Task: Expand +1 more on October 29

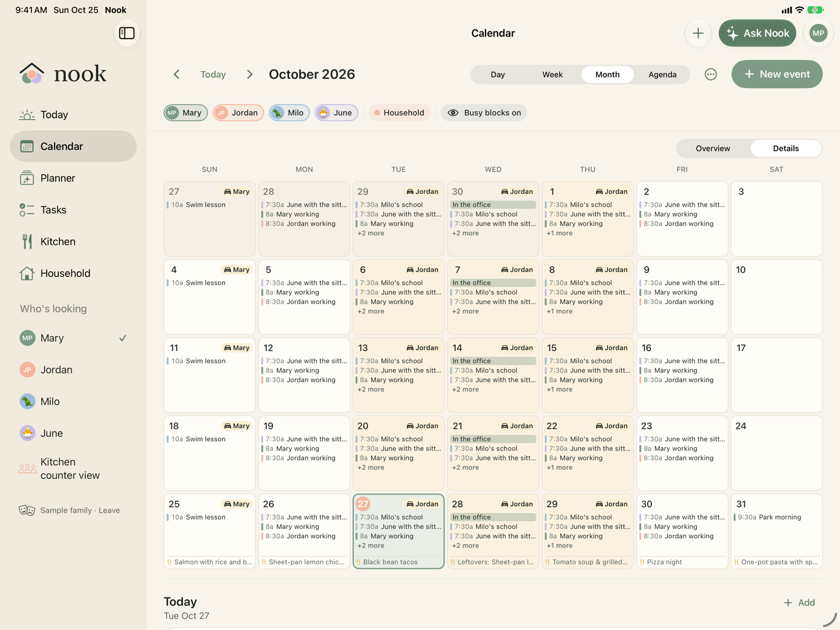Action: (560, 546)
